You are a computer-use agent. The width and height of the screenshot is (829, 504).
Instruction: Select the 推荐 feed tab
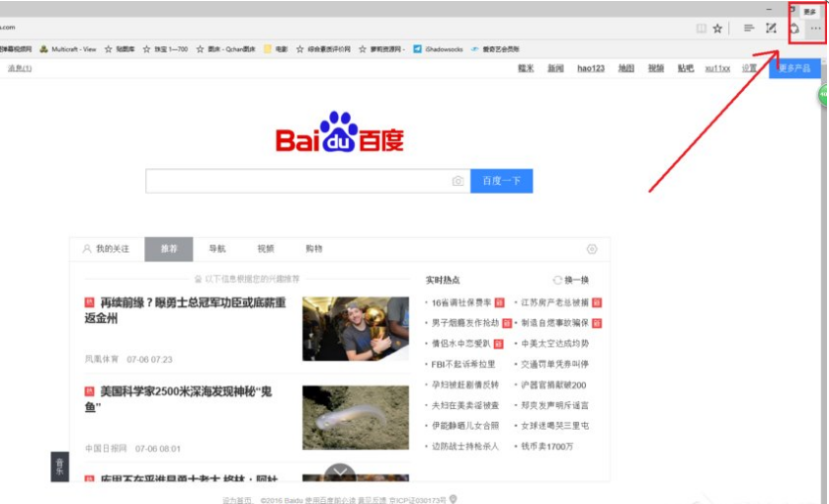point(169,249)
